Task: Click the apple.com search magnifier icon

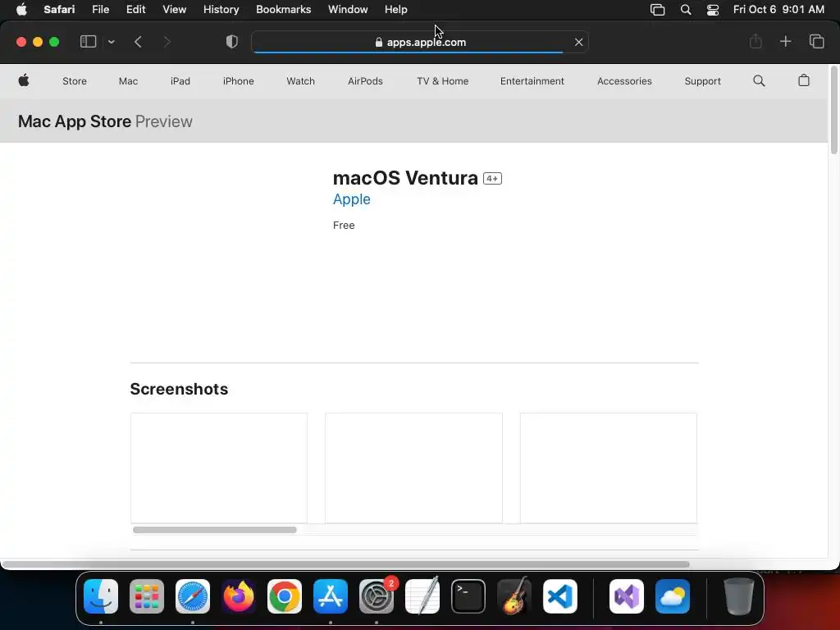Action: point(759,81)
